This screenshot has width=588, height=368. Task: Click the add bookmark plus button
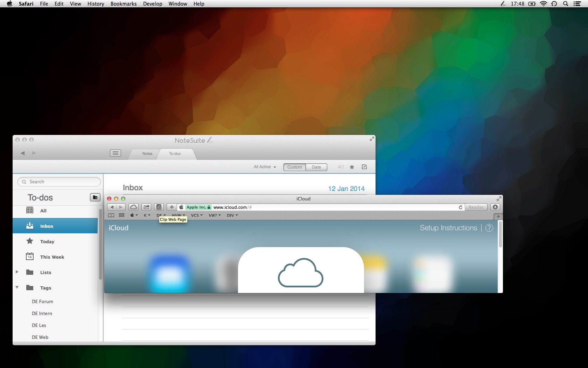tap(171, 207)
